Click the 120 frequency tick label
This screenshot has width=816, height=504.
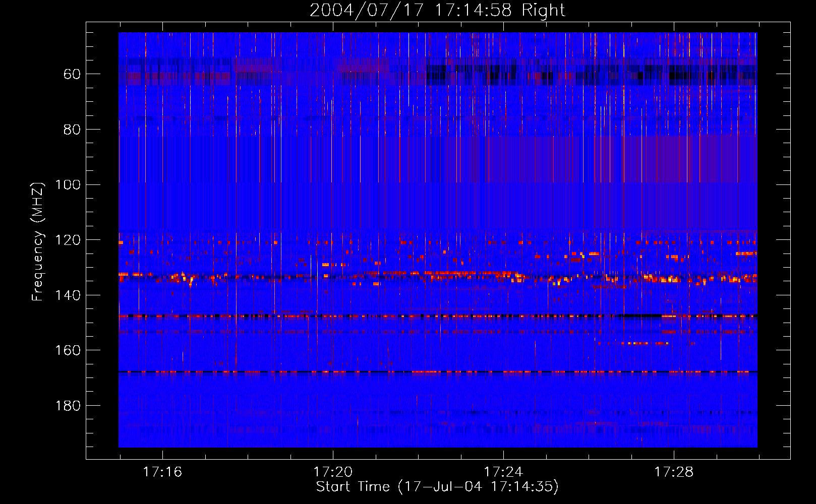tap(68, 240)
